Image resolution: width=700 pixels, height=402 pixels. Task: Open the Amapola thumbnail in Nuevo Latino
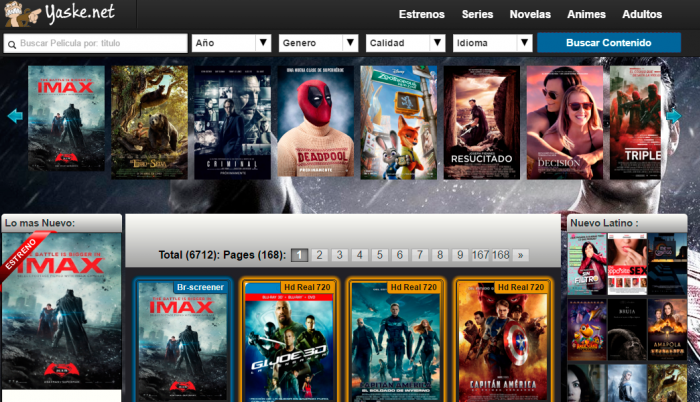[667, 330]
